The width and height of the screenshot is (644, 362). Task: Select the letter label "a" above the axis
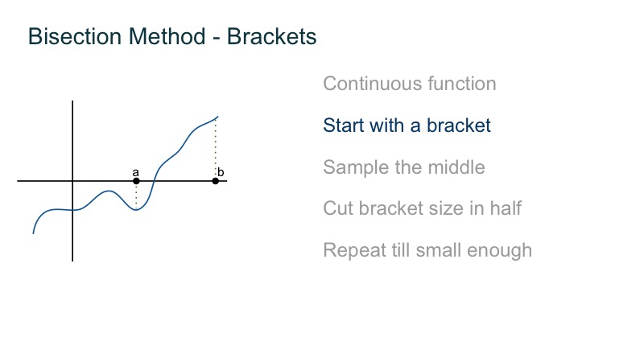click(135, 172)
